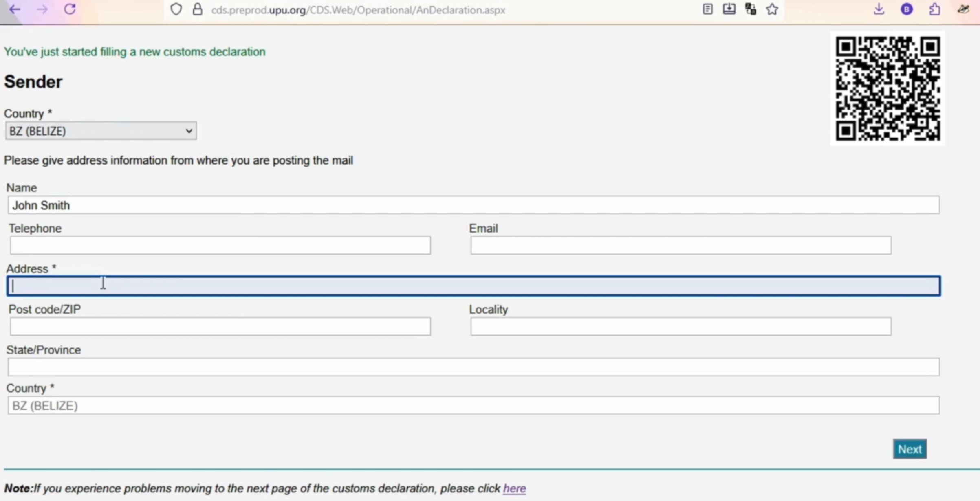
Task: Focus the Email input field
Action: tap(680, 246)
